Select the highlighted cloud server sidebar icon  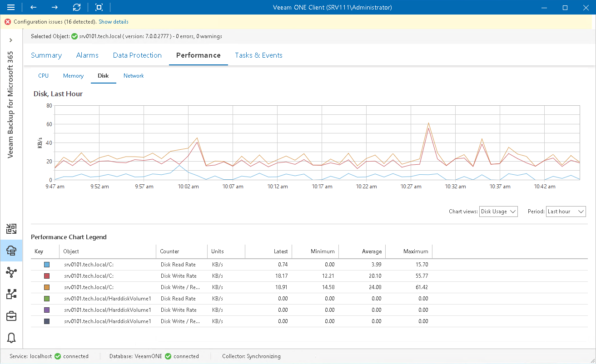point(11,250)
